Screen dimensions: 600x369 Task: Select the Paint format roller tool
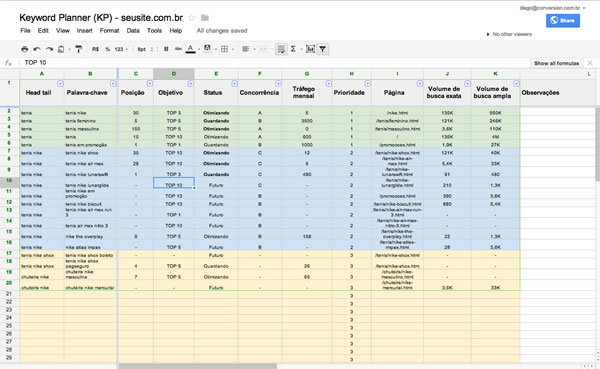point(78,49)
